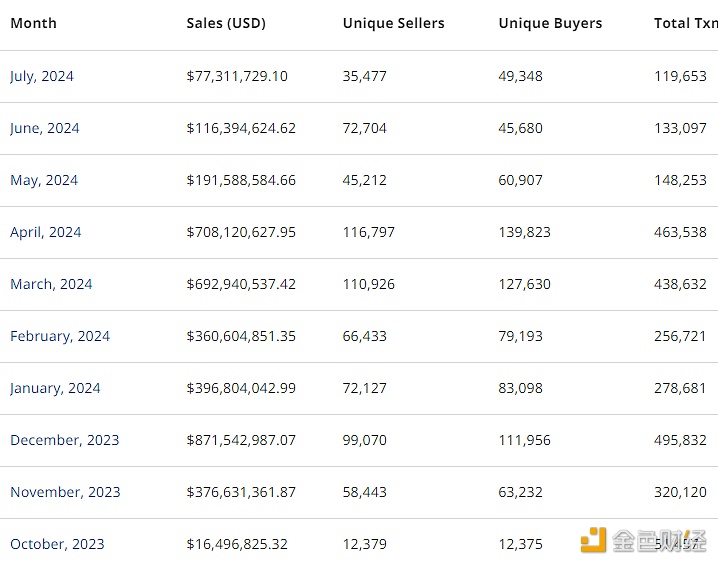Open the June, 2024 month link
This screenshot has width=718, height=564.
pyautogui.click(x=45, y=129)
